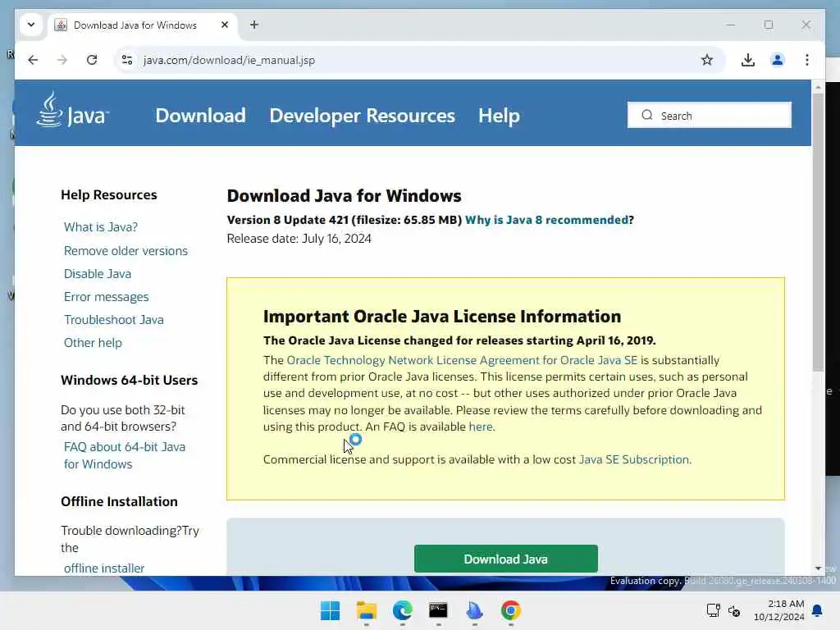Open Oracle Technology Network License Agreement link
The width and height of the screenshot is (840, 630).
point(462,361)
